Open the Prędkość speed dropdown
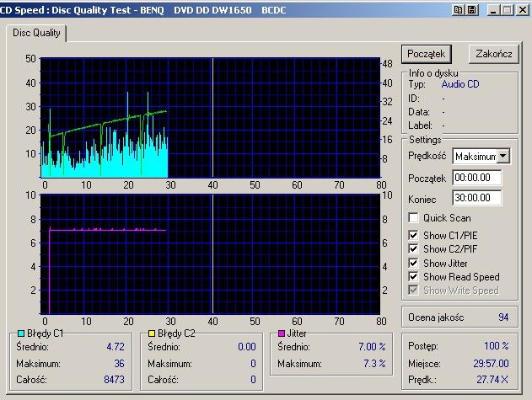Screen dimensions: 532x400 click(x=503, y=157)
